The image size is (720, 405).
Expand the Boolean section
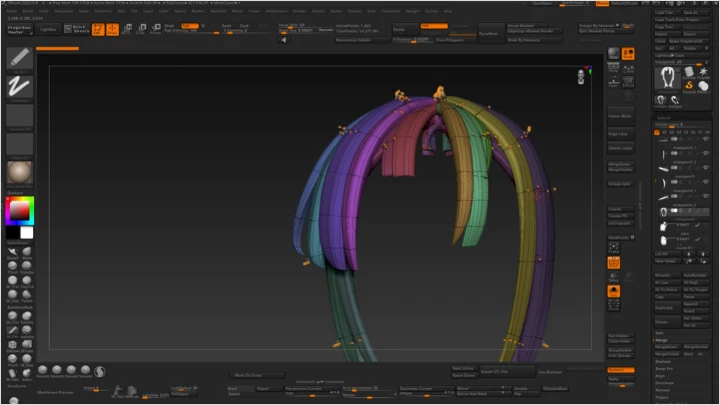click(x=664, y=361)
